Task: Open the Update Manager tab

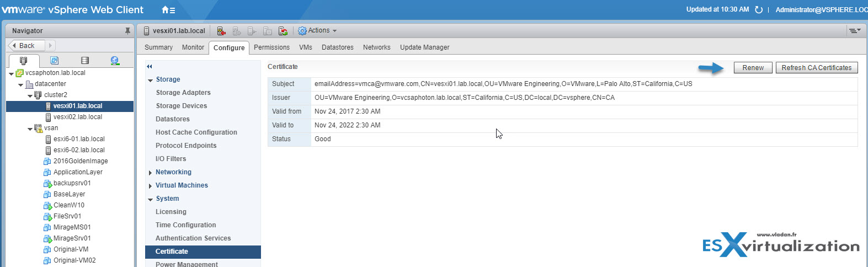Action: click(425, 47)
